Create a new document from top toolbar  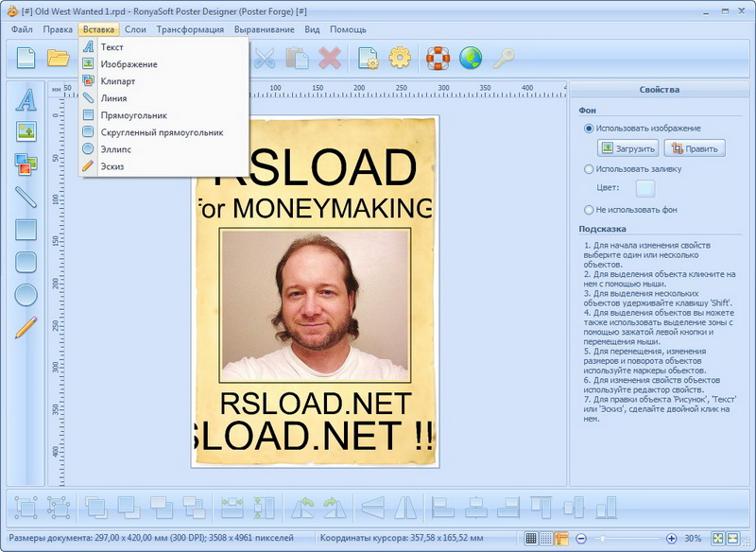coord(26,58)
